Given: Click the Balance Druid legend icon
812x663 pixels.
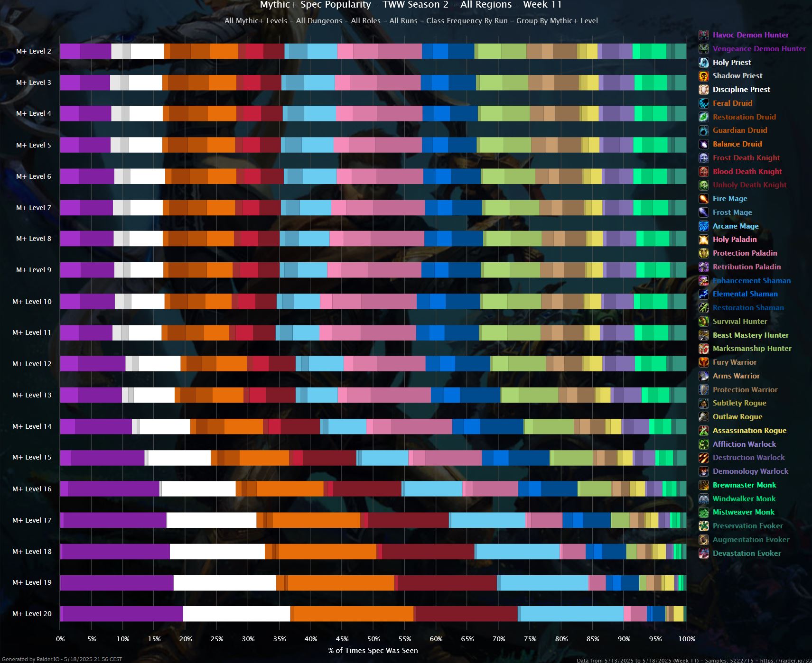Looking at the screenshot, I should tap(704, 144).
